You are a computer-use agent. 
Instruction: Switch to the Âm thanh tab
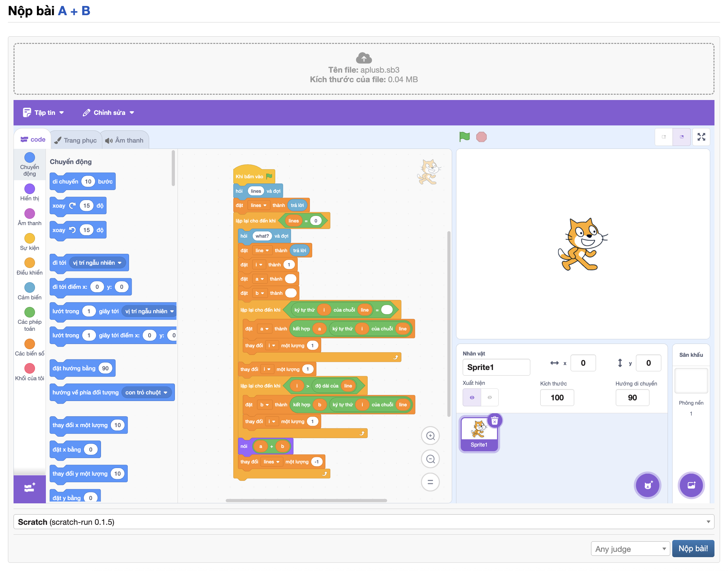click(124, 140)
